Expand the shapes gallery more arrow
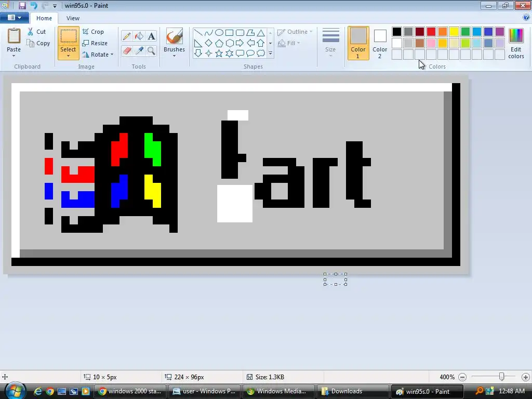532x399 pixels. pyautogui.click(x=270, y=54)
